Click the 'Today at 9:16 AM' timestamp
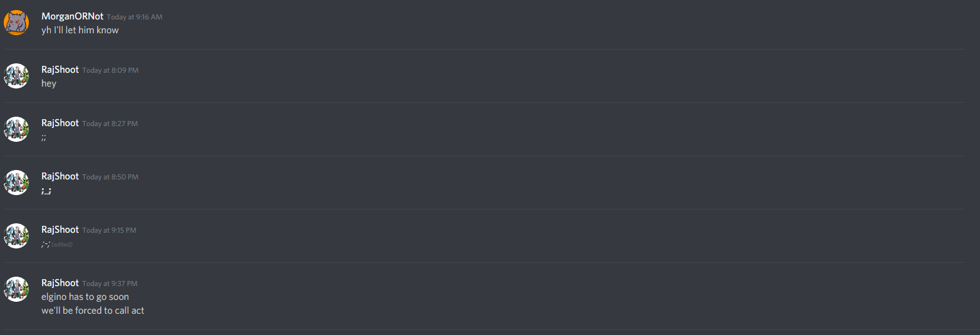This screenshot has height=335, width=980. tap(135, 17)
